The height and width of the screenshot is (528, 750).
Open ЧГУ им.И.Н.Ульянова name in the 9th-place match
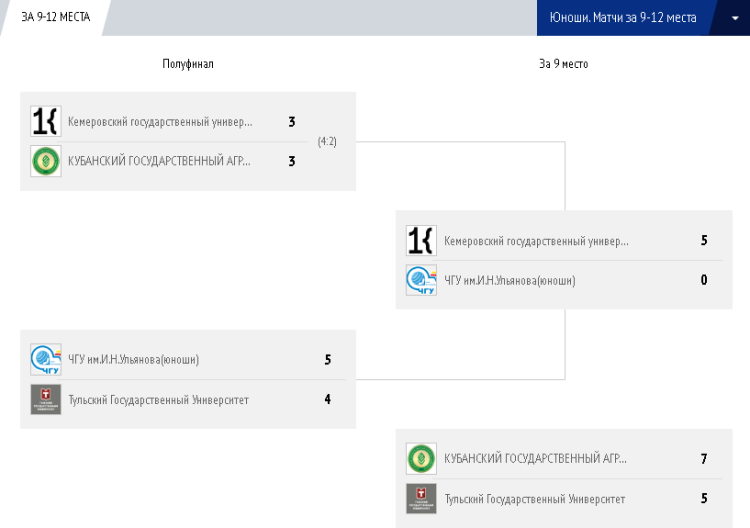tap(510, 280)
